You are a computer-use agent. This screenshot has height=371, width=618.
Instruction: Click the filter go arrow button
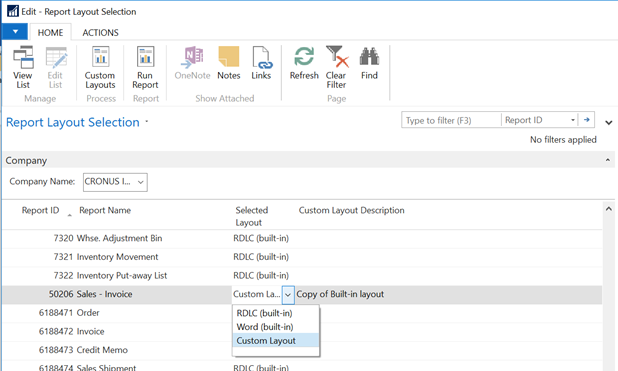click(x=586, y=120)
